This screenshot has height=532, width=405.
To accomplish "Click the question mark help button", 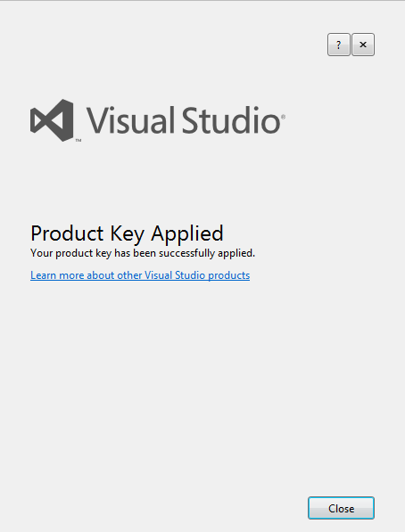I will click(x=338, y=45).
